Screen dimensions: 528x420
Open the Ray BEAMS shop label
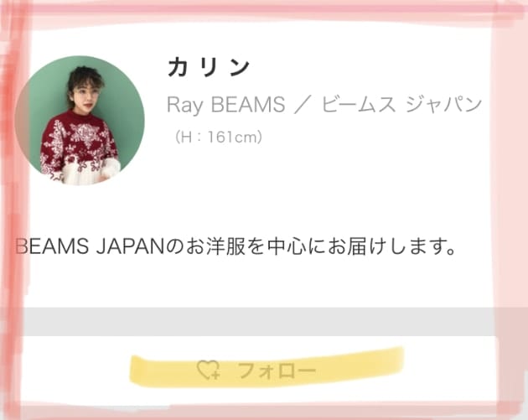226,104
